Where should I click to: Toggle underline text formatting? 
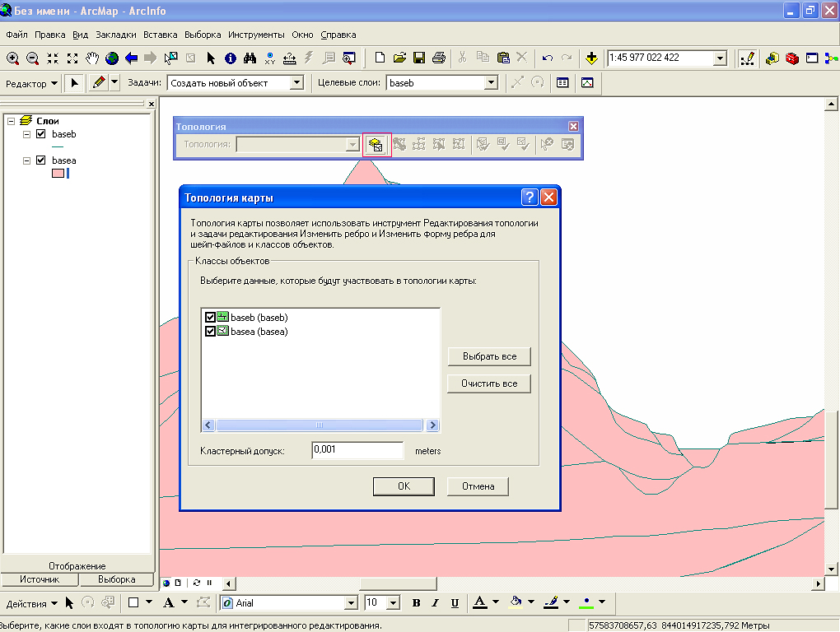[455, 603]
